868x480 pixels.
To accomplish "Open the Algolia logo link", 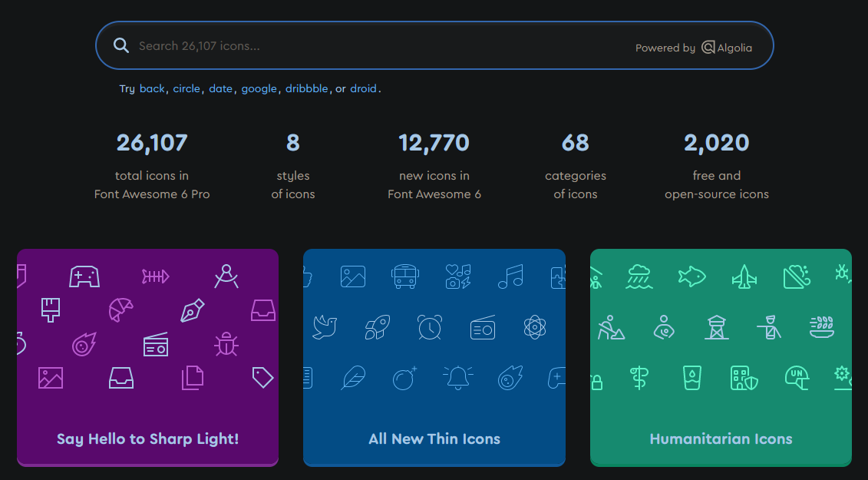I will [x=726, y=48].
